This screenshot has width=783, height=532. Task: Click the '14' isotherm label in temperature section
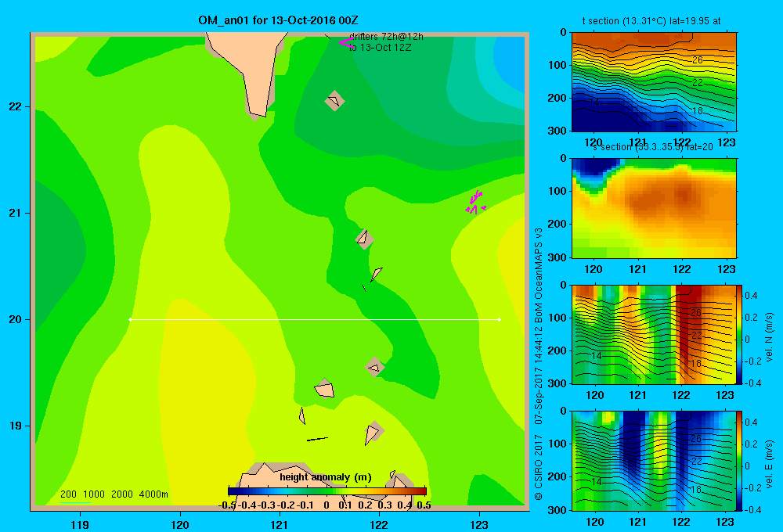(594, 102)
